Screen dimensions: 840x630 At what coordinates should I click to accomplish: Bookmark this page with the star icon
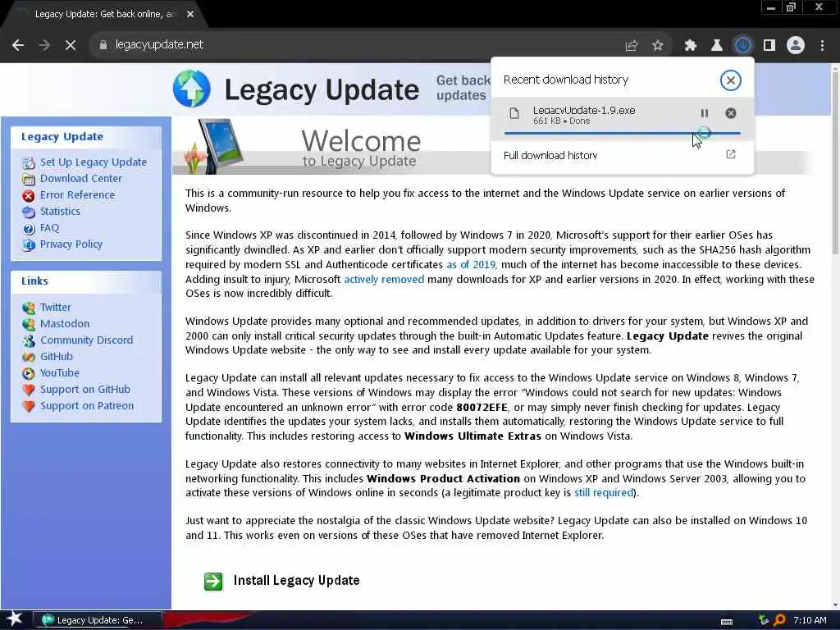tap(658, 46)
